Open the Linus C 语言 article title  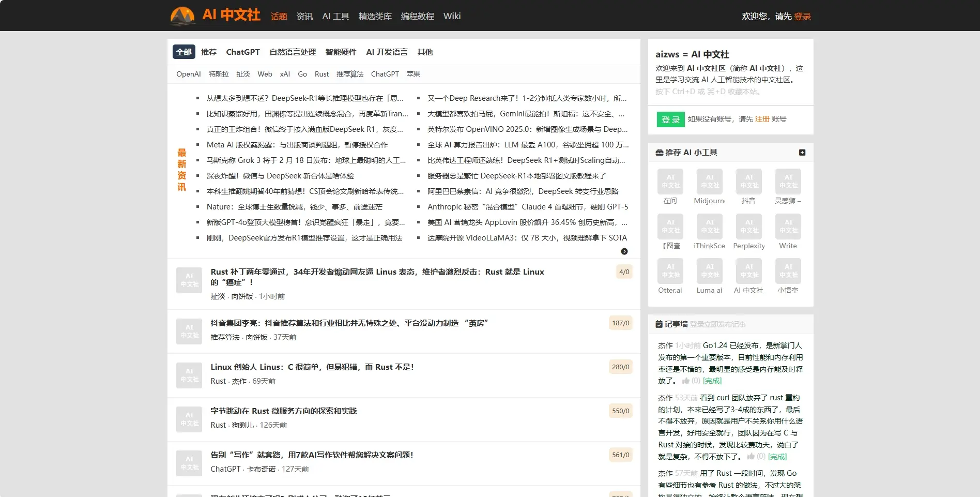[311, 367]
